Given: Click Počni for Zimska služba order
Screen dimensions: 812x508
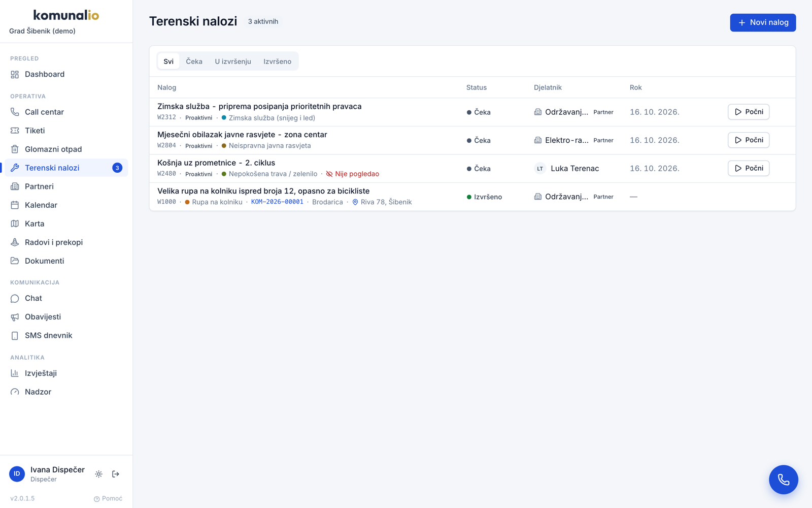Looking at the screenshot, I should (749, 112).
